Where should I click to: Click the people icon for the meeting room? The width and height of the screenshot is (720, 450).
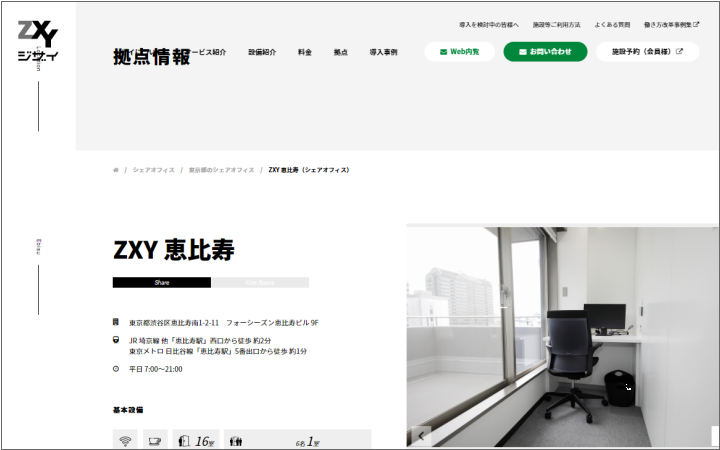click(x=236, y=441)
